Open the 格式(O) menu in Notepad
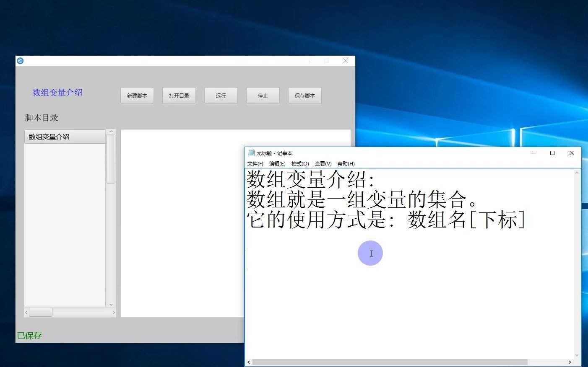The image size is (588, 367). coord(300,164)
